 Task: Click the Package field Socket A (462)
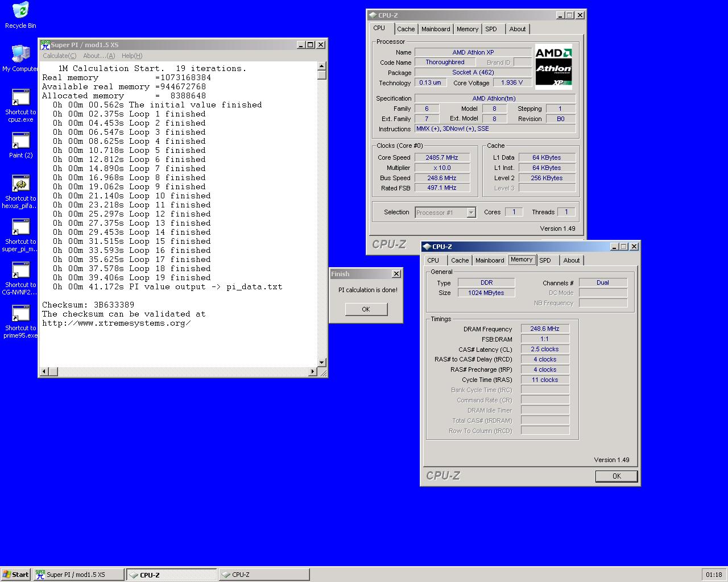pyautogui.click(x=473, y=72)
